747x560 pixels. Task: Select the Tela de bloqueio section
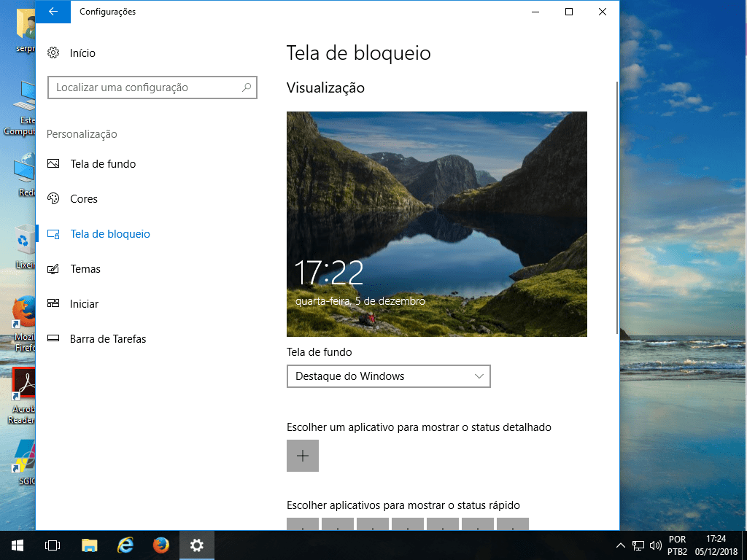point(109,234)
